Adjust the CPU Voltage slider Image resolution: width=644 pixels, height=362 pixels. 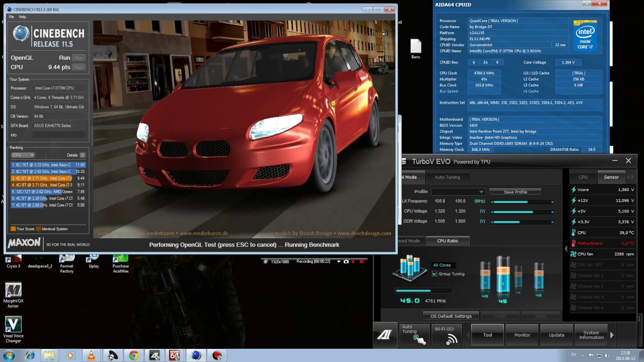point(522,212)
